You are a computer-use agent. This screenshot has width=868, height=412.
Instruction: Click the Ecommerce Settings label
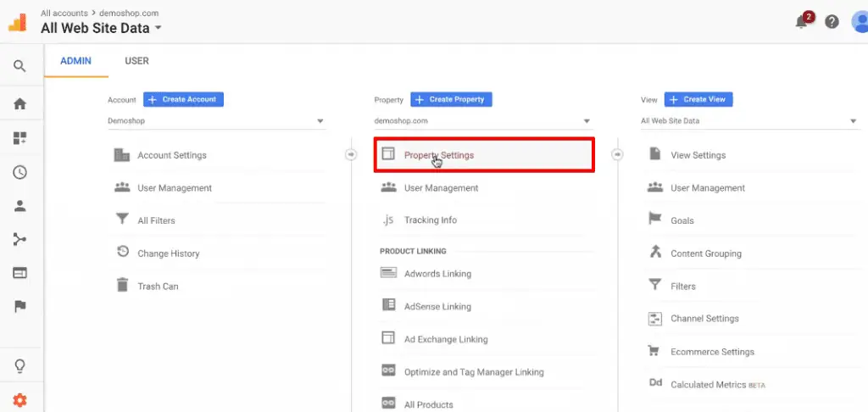coord(712,352)
